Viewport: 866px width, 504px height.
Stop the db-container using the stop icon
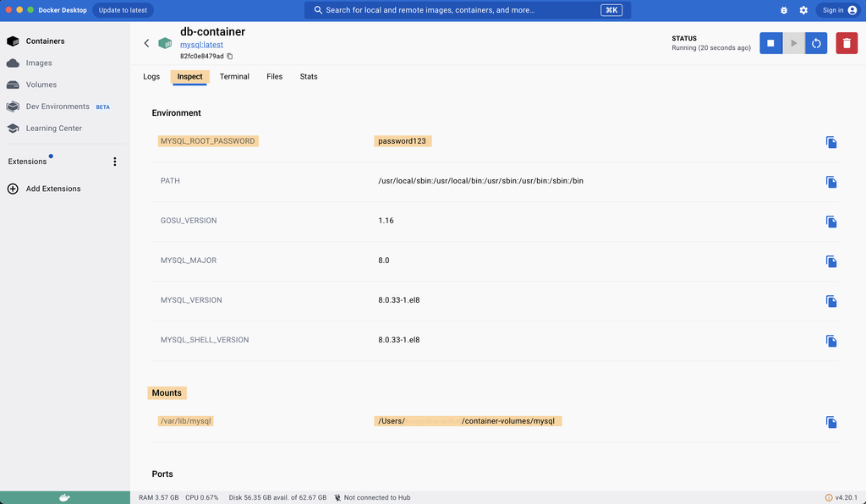(x=770, y=42)
